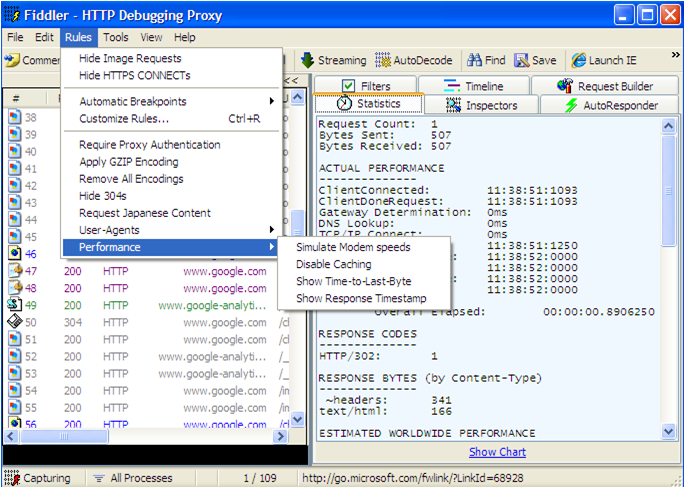Image resolution: width=685 pixels, height=488 pixels.
Task: Toggle Hide Image Requests rule
Action: point(170,58)
